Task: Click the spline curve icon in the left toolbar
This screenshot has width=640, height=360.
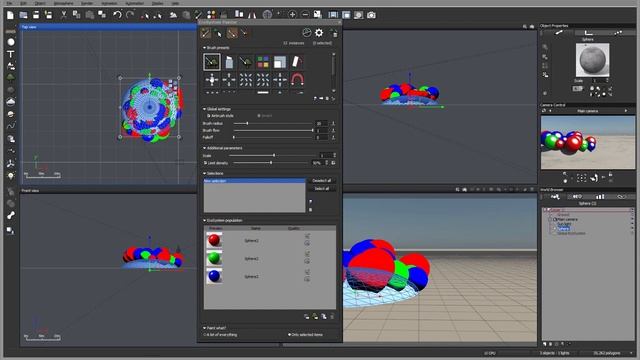Action: click(11, 126)
